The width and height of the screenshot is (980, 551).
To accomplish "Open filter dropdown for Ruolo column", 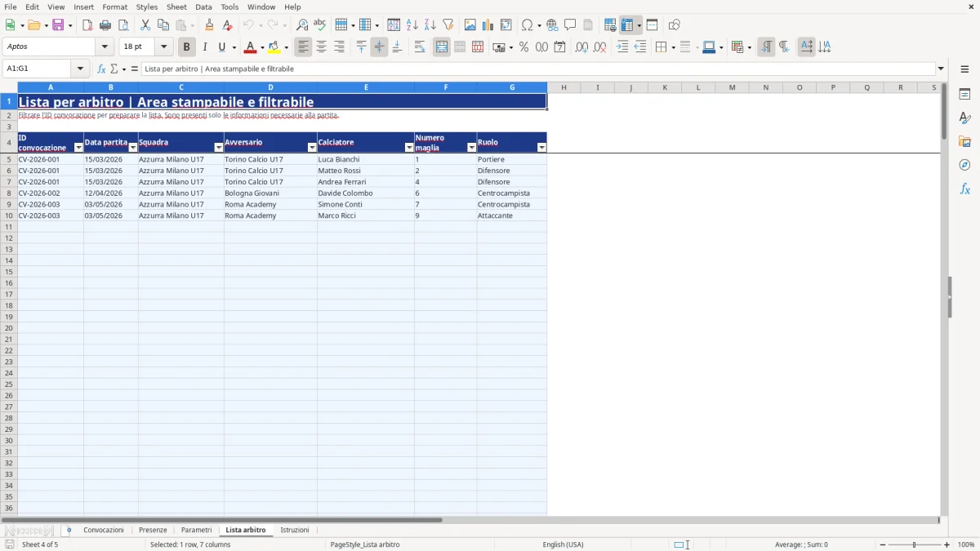I will (x=541, y=148).
